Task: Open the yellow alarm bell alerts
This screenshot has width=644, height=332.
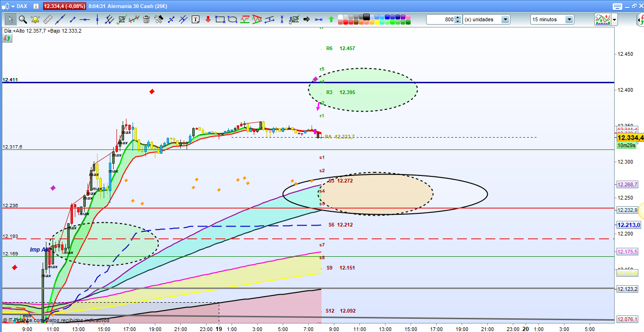Action: point(35,19)
